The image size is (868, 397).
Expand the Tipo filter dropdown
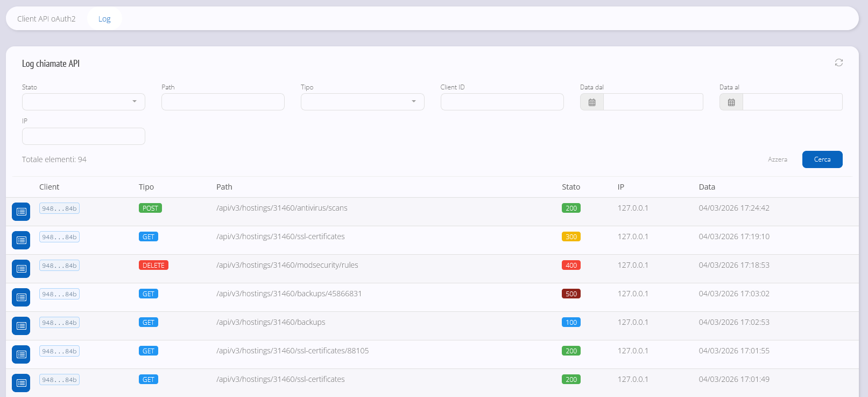[363, 102]
